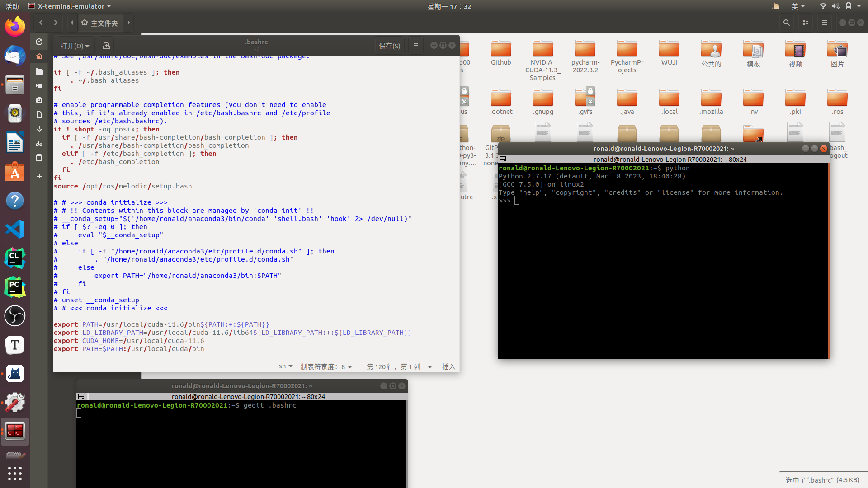Toggle insert mode indicator in gedit status bar
The image size is (868, 488).
pyautogui.click(x=448, y=366)
